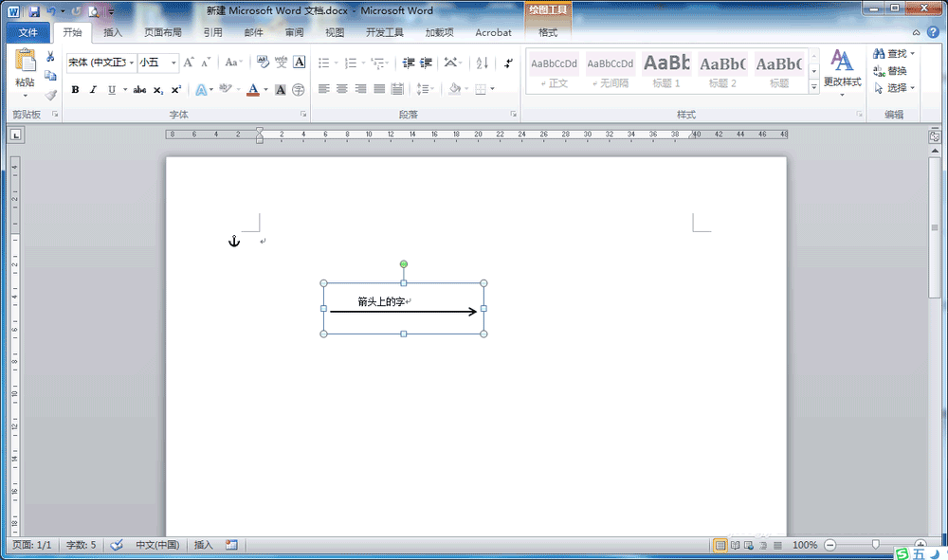The width and height of the screenshot is (948, 560).
Task: Click the zoom slider in status bar
Action: click(x=875, y=545)
